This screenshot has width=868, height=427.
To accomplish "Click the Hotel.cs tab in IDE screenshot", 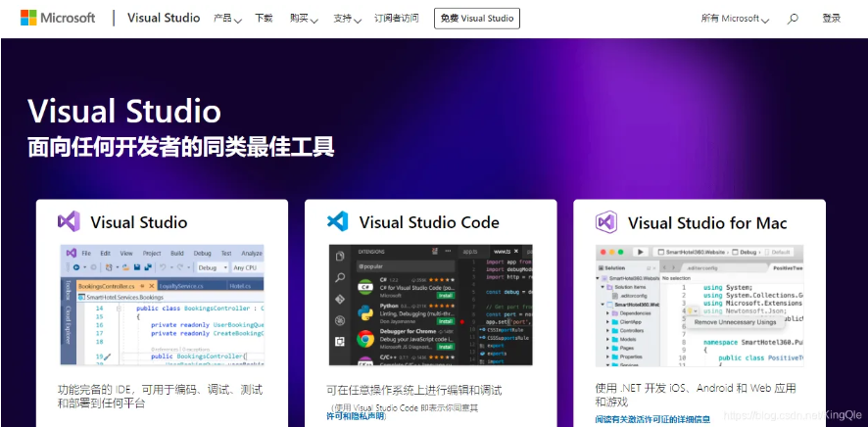I will click(x=240, y=286).
